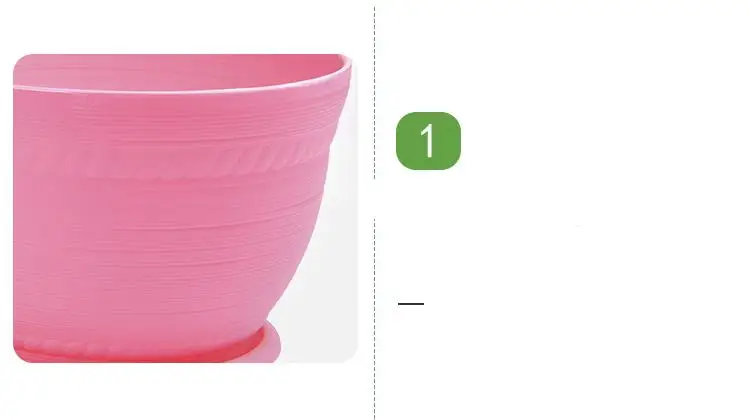This screenshot has height=420, width=750.
Task: Click the white lip edge of pot
Action: pos(182,88)
